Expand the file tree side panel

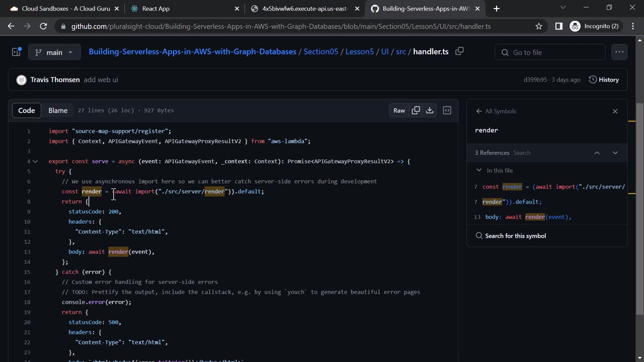coord(16,52)
